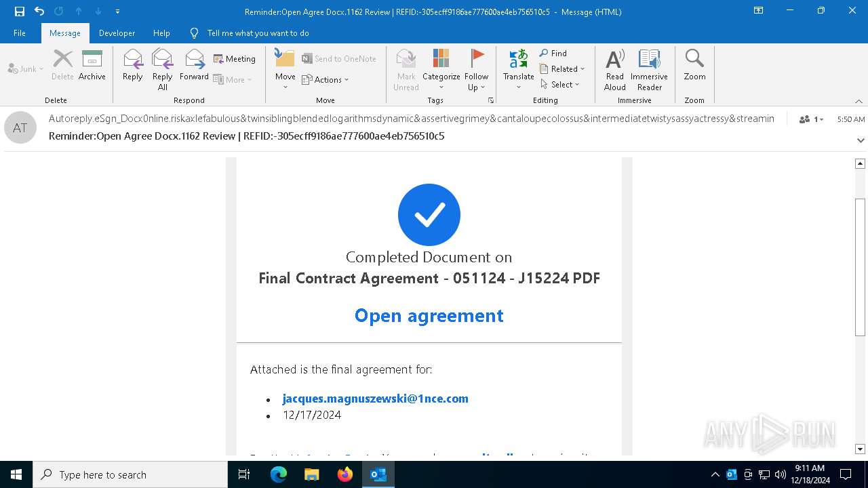Click the scroll down arrow of the message
The image size is (868, 488).
tap(860, 449)
